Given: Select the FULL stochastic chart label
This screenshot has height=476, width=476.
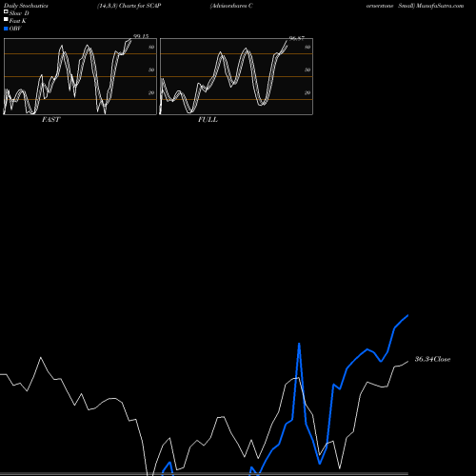Looking at the screenshot, I should point(208,120).
